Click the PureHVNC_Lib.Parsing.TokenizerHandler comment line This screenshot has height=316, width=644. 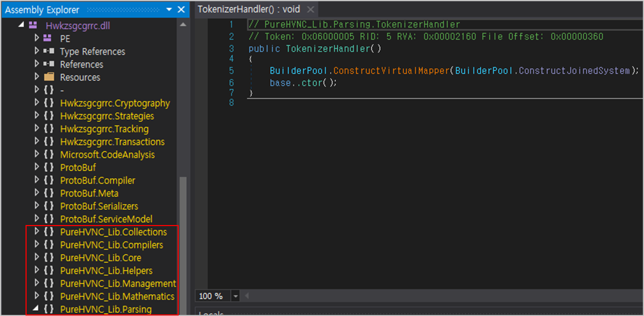pyautogui.click(x=354, y=24)
